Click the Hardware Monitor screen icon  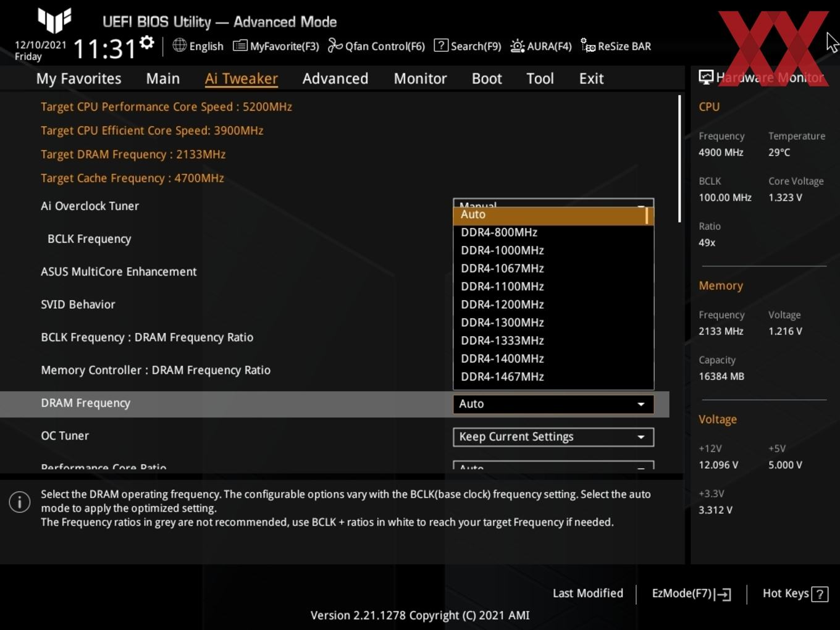706,77
